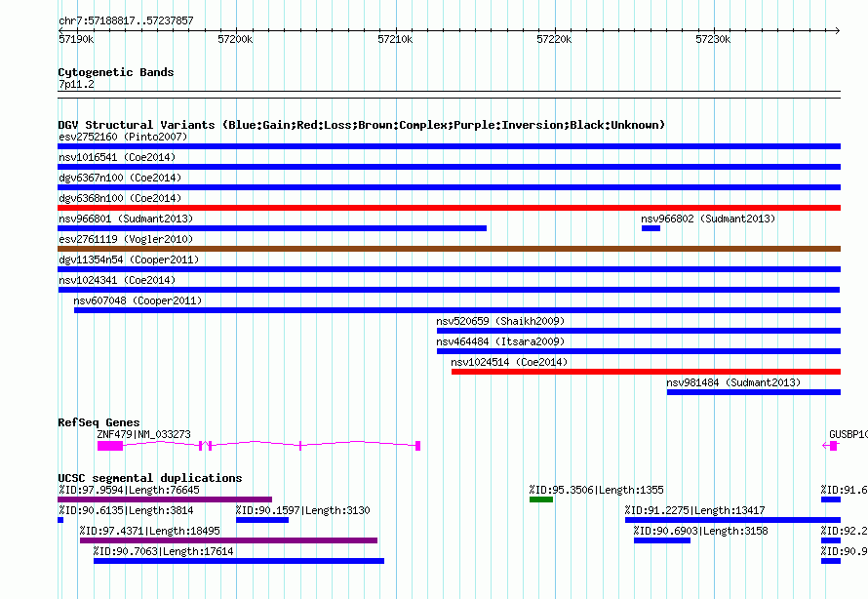Click the DGV Structural Variants track title
This screenshot has height=599, width=868.
362,125
